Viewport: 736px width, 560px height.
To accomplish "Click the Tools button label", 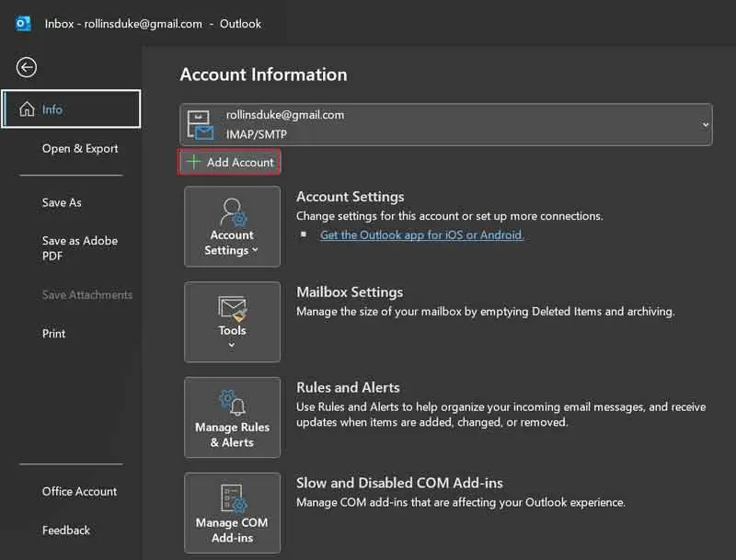I will (233, 331).
